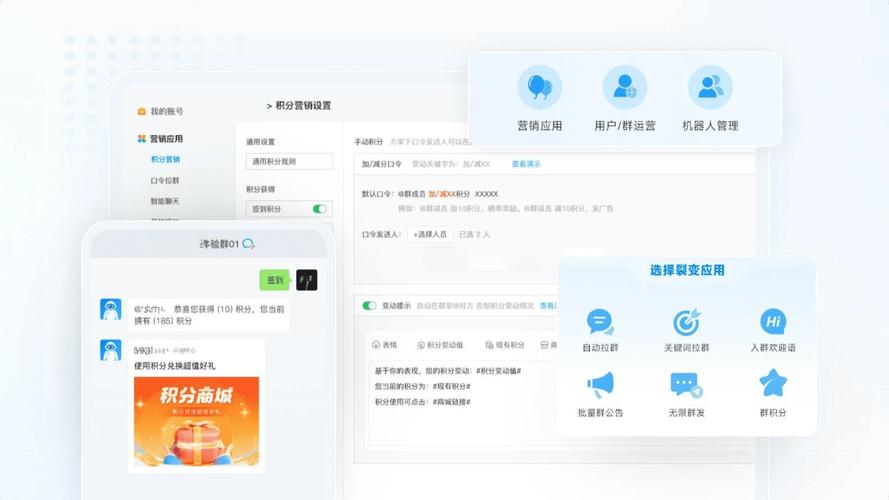The width and height of the screenshot is (889, 500).
Task: Insert emoji with 表情 toolbar item
Action: [x=384, y=345]
